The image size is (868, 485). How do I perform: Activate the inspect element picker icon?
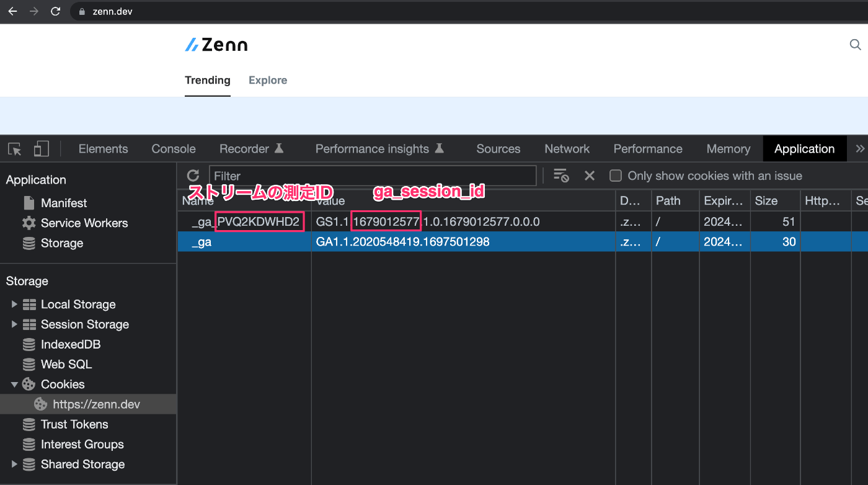tap(15, 149)
